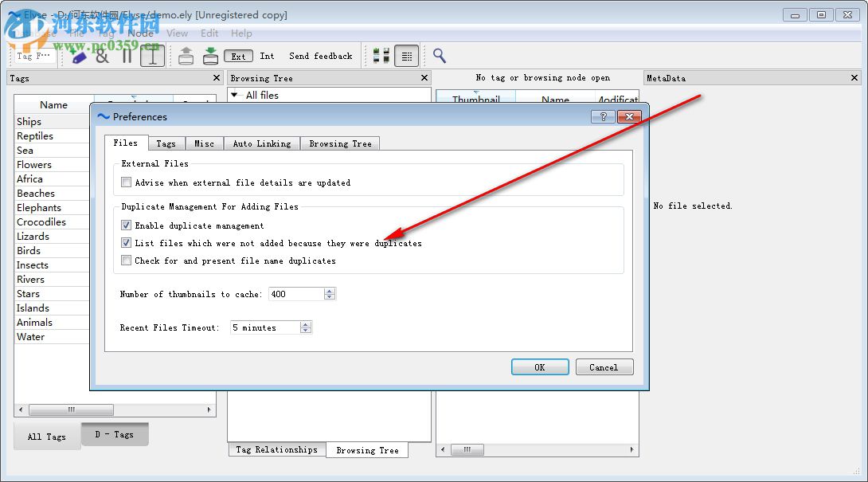Decrease number of thumbnails to cache

[330, 297]
